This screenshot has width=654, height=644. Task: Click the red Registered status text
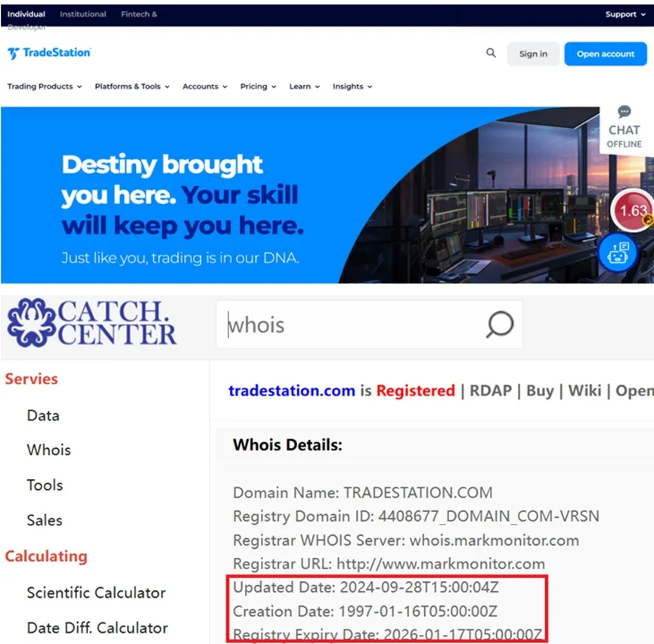tap(415, 390)
